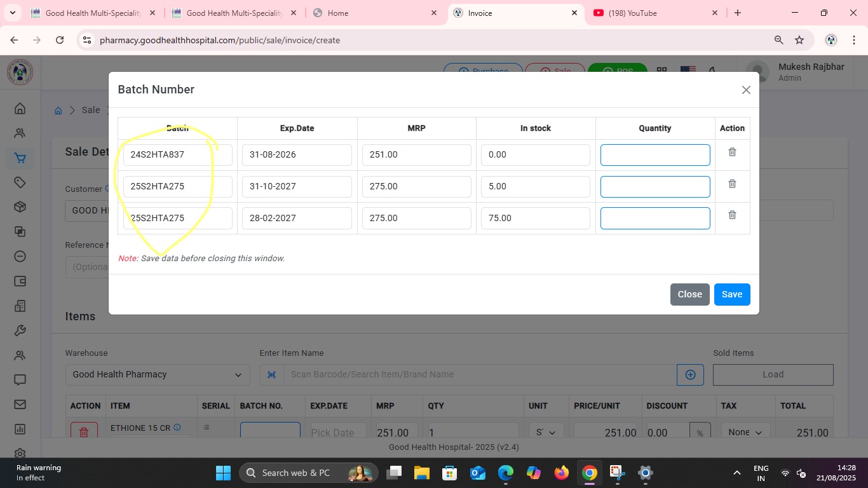This screenshot has height=488, width=868.
Task: Delete the batch row expiring 28-02-2027
Action: (x=732, y=215)
